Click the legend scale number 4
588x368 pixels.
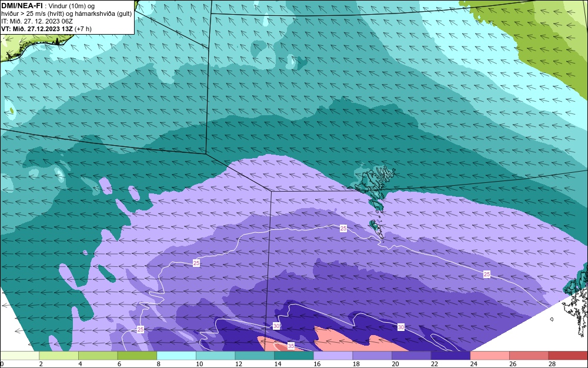(x=80, y=364)
